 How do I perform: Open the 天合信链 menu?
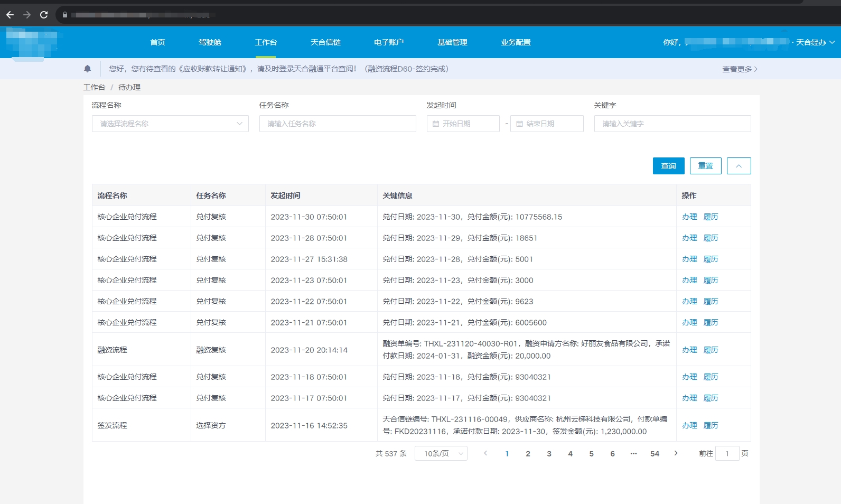pos(325,42)
